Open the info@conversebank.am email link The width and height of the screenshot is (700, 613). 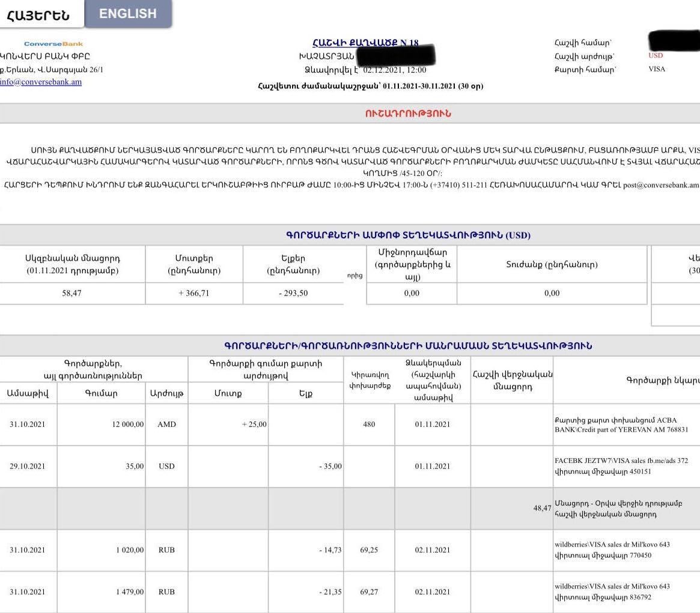(41, 82)
